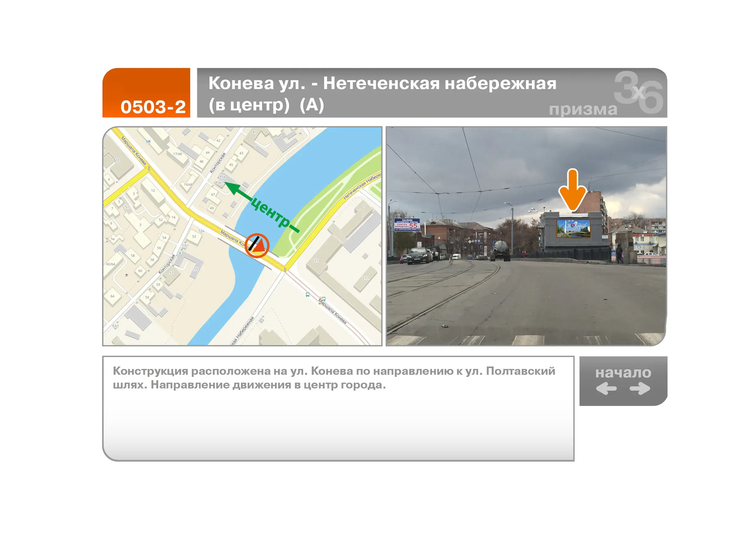Click traffic light icon at Нетеченская intersection
The height and width of the screenshot is (533, 756).
click(285, 270)
